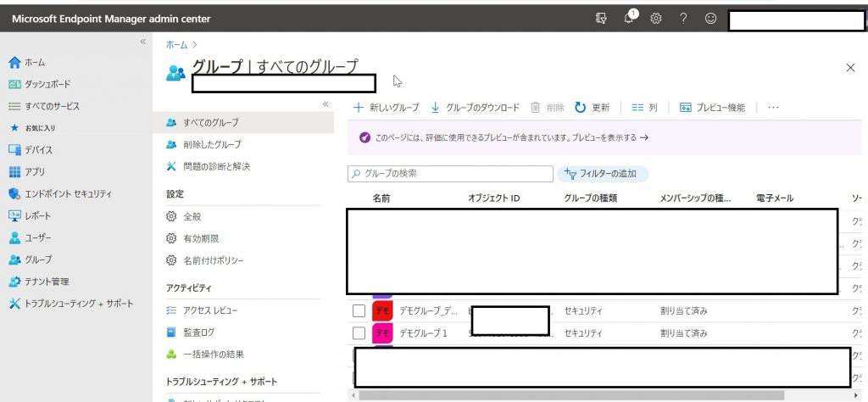The height and width of the screenshot is (402, 868).
Task: Click 新しいグループ toolbar button
Action: pos(387,108)
